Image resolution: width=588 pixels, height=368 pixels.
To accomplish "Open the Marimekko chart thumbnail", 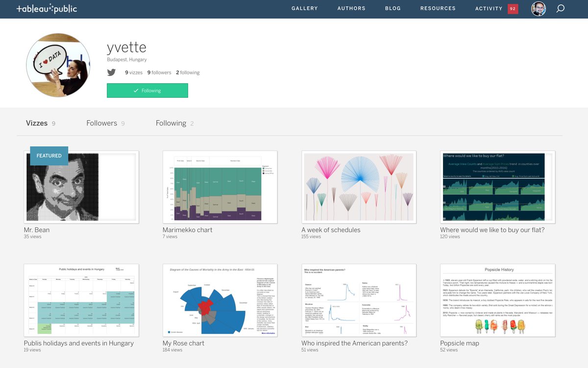I will point(220,187).
